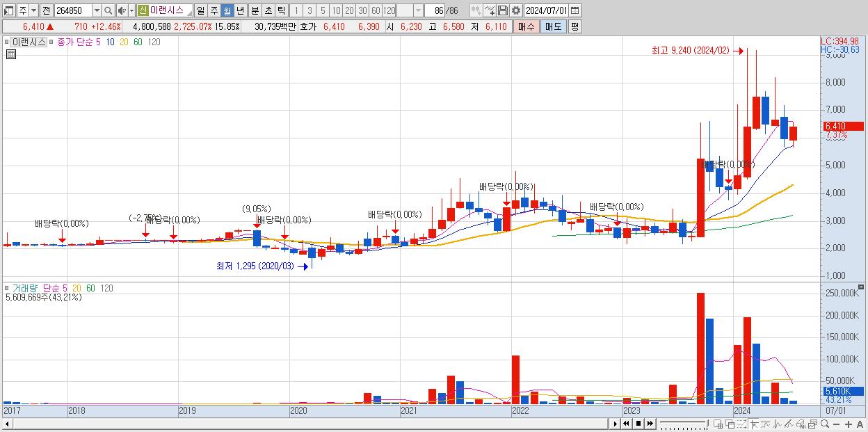
Task: Select minute chart 분
Action: click(x=255, y=10)
